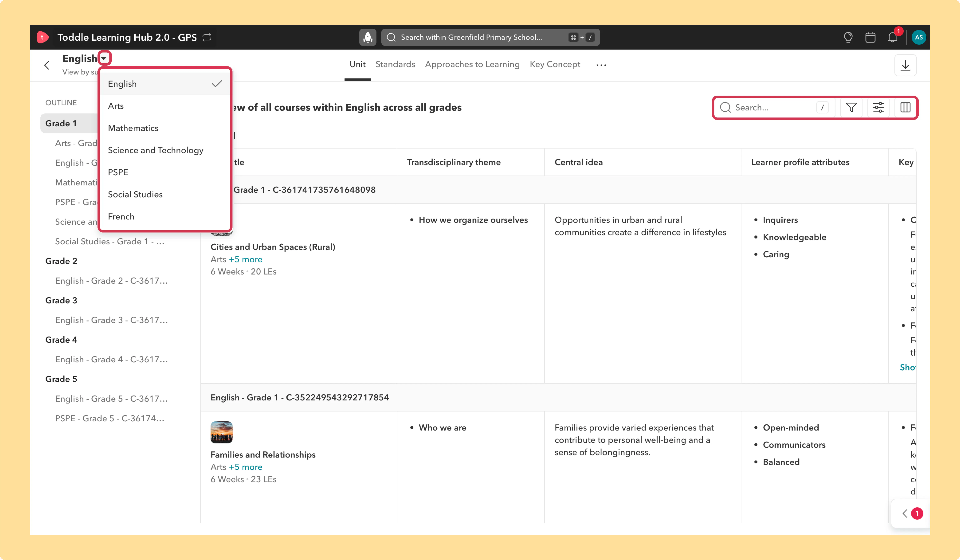Click the download icon button
This screenshot has height=560, width=960.
pyautogui.click(x=905, y=65)
